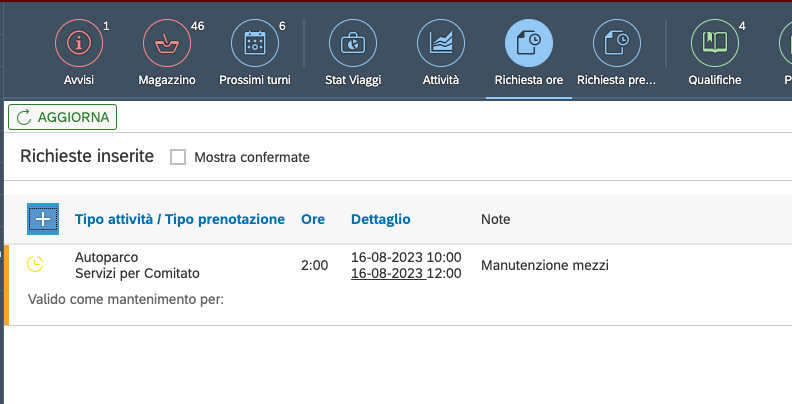Select the Richiesta ore document-clock icon
Image resolution: width=792 pixels, height=404 pixels.
point(529,43)
